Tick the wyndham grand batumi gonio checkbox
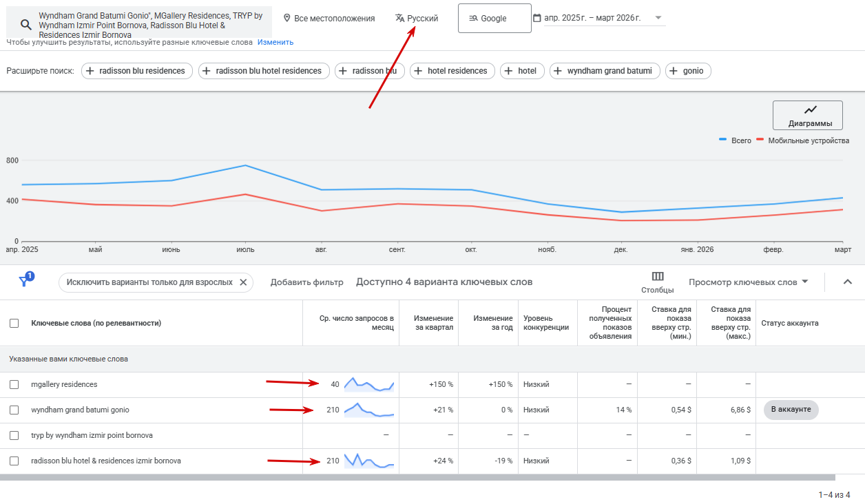865x504 pixels. pyautogui.click(x=14, y=410)
